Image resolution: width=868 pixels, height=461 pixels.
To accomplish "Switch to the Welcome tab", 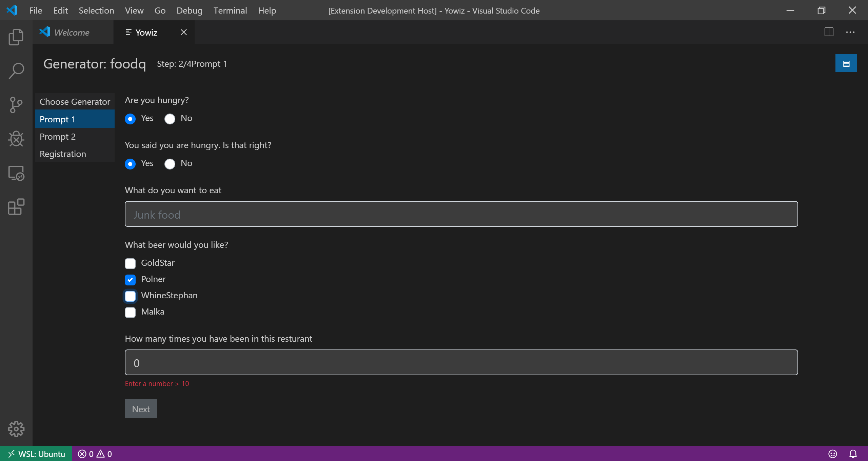I will tap(72, 33).
